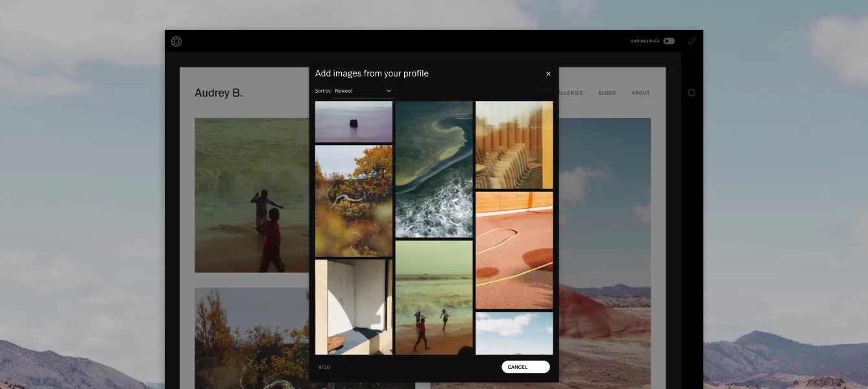Select the wooden chairs thumbnail
The width and height of the screenshot is (868, 389).
click(x=514, y=145)
